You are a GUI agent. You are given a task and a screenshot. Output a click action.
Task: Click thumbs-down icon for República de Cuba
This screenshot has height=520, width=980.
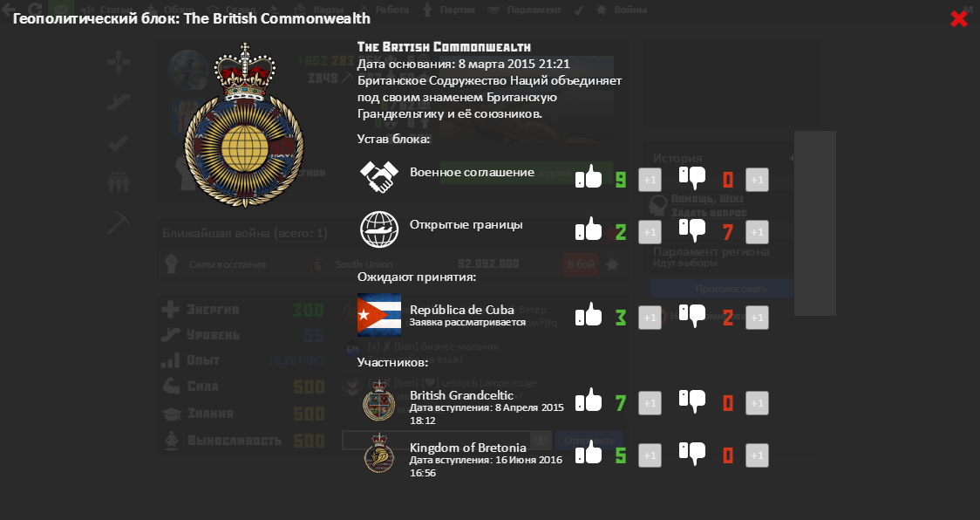(x=692, y=316)
